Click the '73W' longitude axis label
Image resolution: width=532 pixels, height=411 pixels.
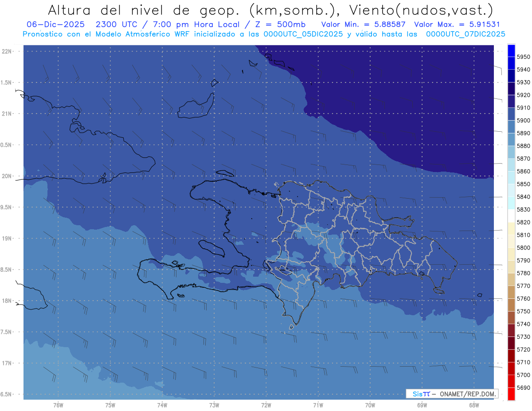(214, 405)
